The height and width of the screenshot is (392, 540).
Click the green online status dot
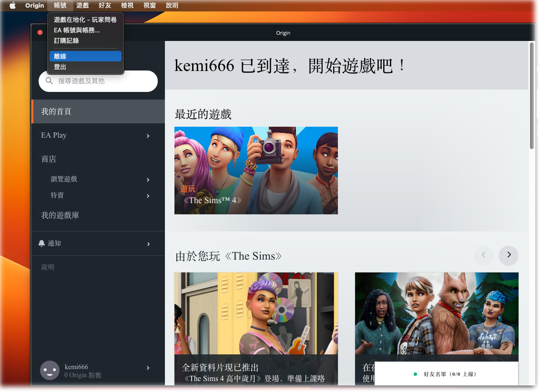pyautogui.click(x=415, y=374)
